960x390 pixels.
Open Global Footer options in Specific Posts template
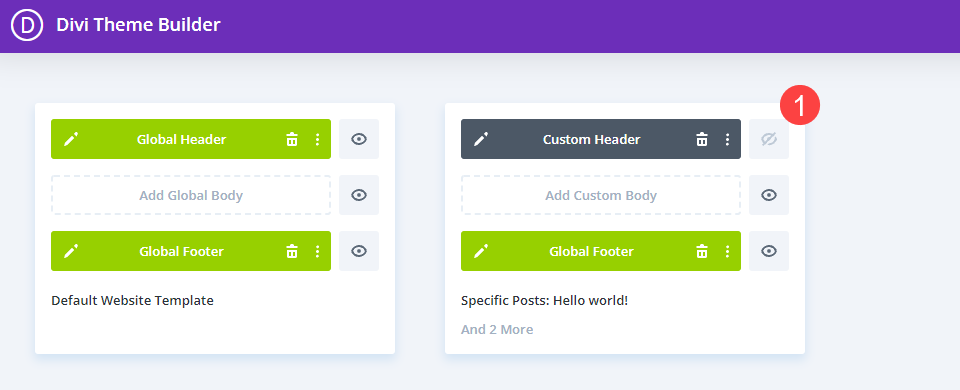click(x=727, y=251)
